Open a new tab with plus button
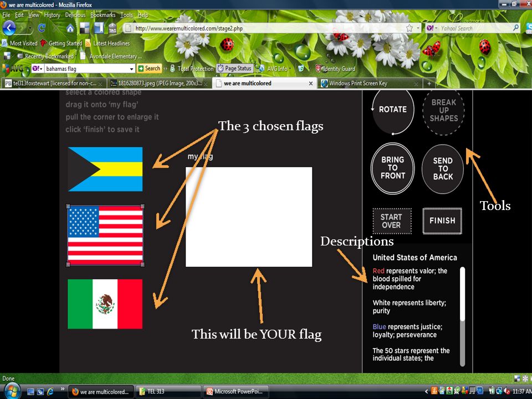Viewport: 532px width, 399px height. point(429,83)
